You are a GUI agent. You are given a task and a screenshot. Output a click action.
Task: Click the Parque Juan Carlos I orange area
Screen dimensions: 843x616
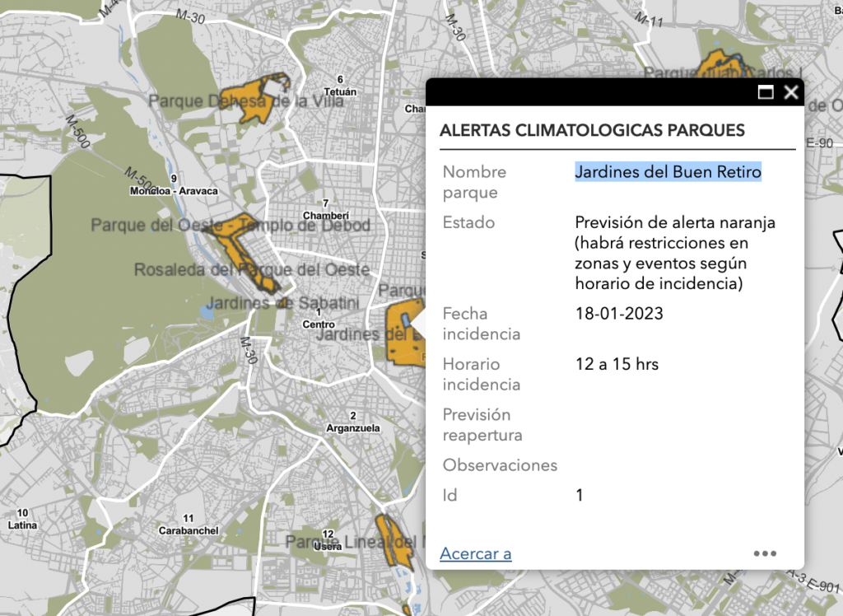click(x=715, y=66)
